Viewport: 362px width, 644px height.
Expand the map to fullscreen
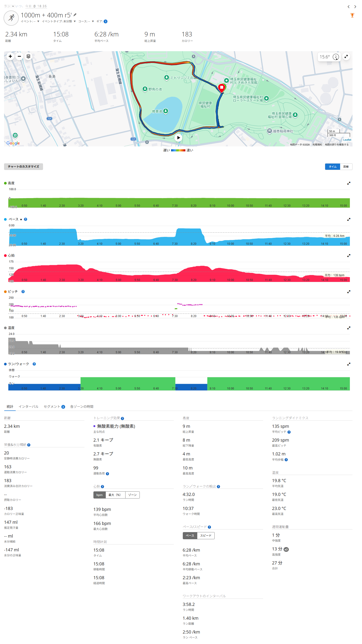pos(346,57)
